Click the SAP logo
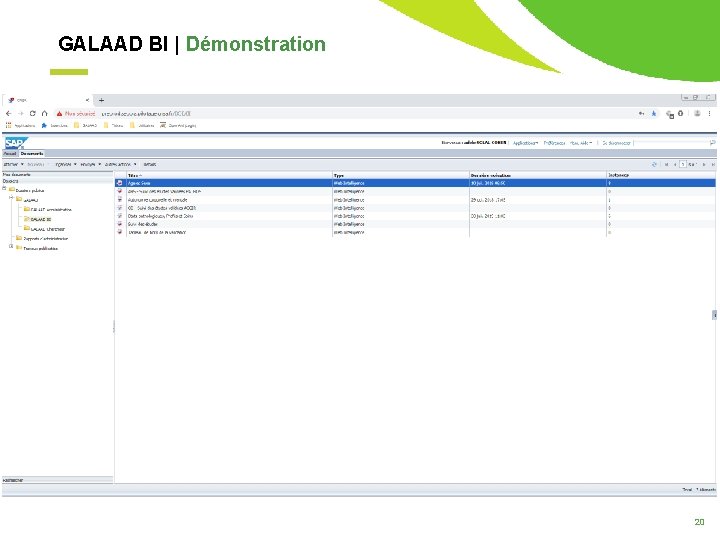Viewport: 720px width, 540px height. coord(16,143)
